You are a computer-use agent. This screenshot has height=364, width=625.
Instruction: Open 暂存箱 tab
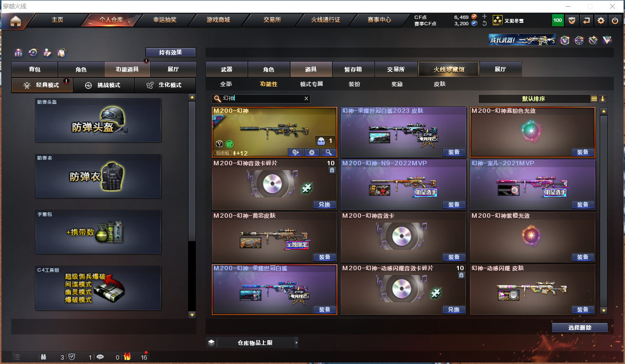tap(353, 69)
